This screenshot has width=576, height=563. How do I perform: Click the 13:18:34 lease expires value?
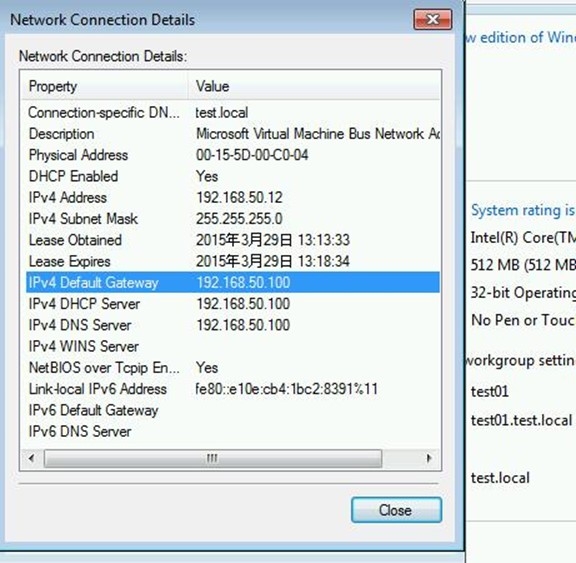point(324,261)
